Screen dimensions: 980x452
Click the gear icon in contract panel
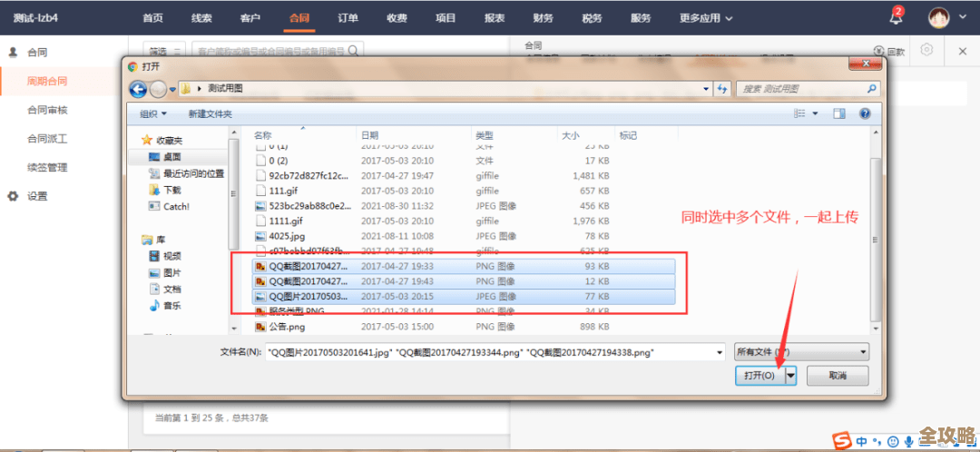(x=926, y=50)
